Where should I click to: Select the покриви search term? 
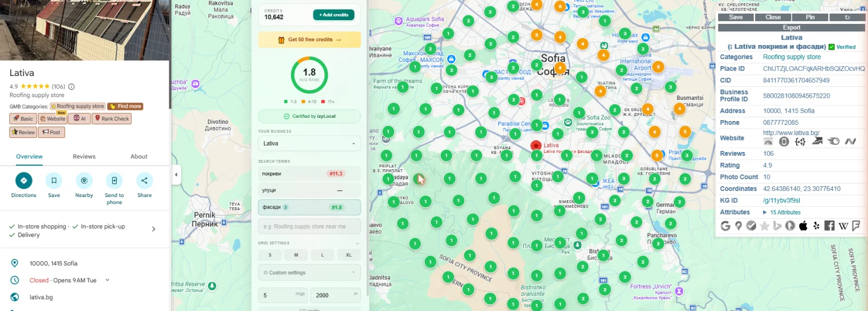click(x=309, y=174)
